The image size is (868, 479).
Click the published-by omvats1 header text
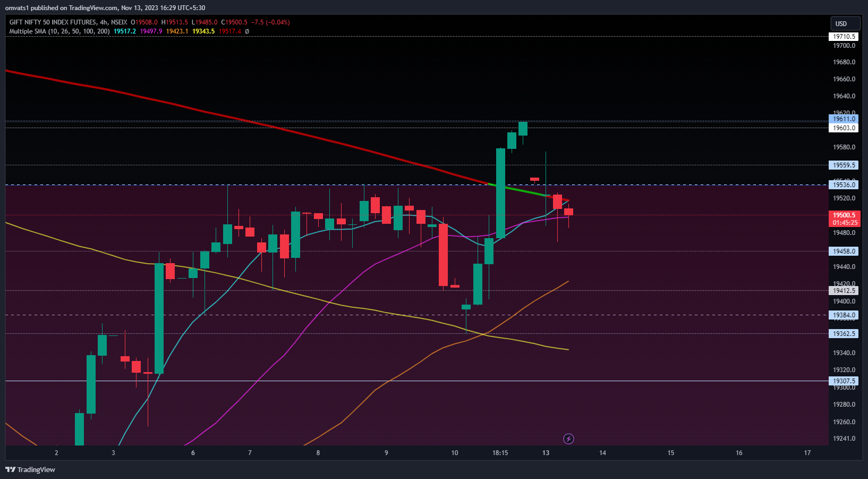tap(105, 8)
